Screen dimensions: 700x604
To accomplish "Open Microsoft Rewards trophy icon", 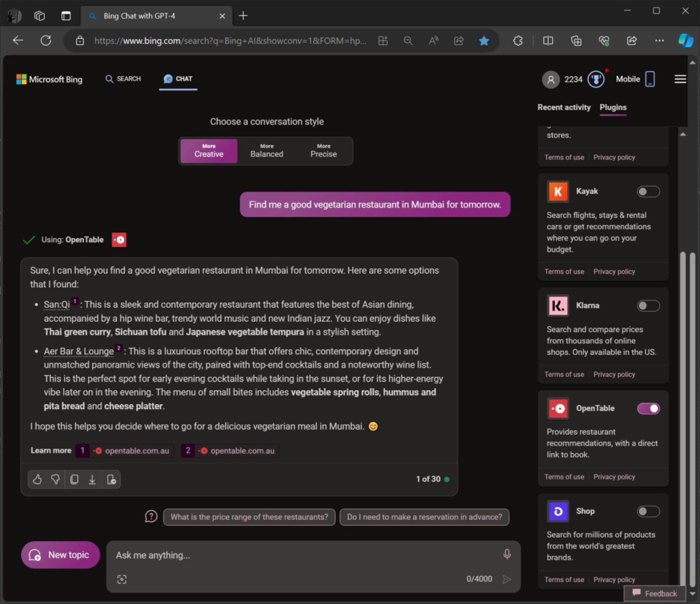I will [597, 79].
